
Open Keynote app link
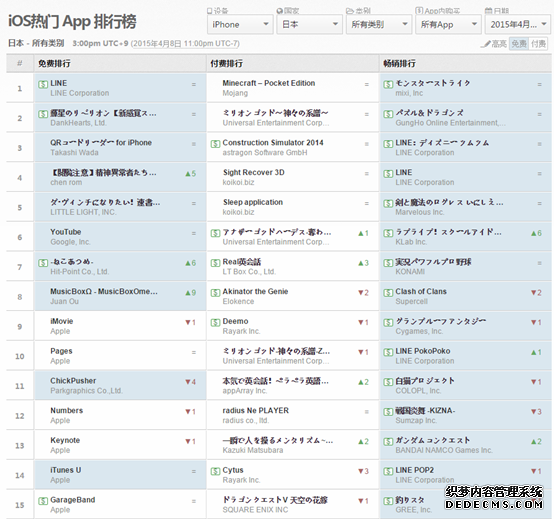(65, 440)
